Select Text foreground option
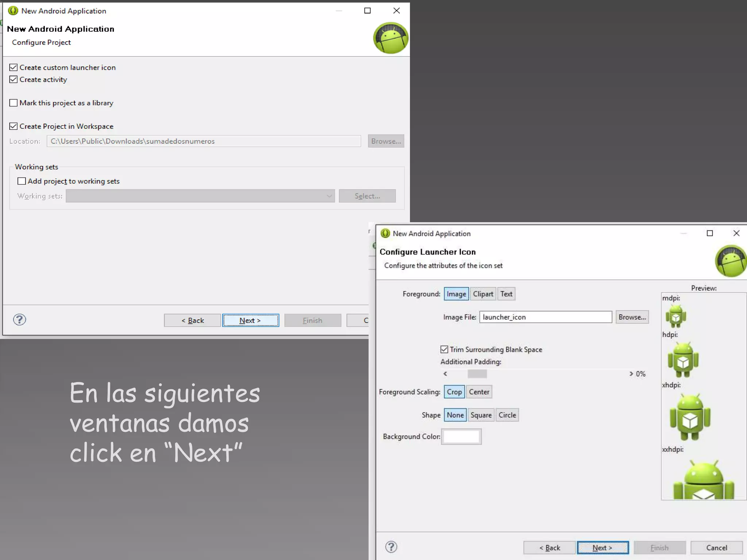Screen dimensions: 747x560 click(506, 294)
